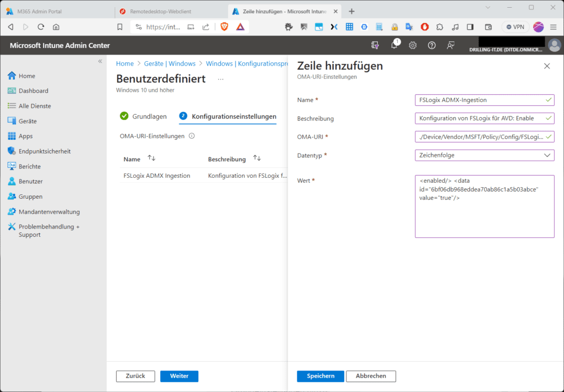This screenshot has width=564, height=392.
Task: Open Datentyp dropdown
Action: click(x=484, y=155)
